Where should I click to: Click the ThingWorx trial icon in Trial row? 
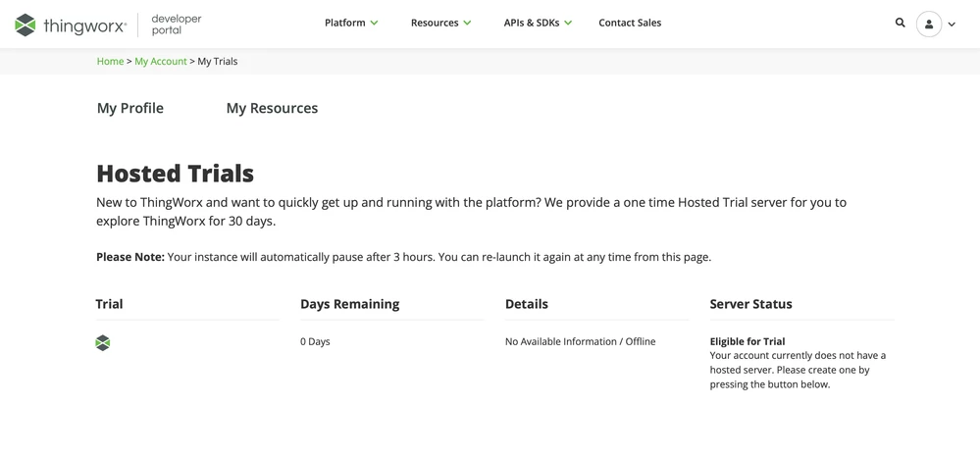pyautogui.click(x=102, y=342)
